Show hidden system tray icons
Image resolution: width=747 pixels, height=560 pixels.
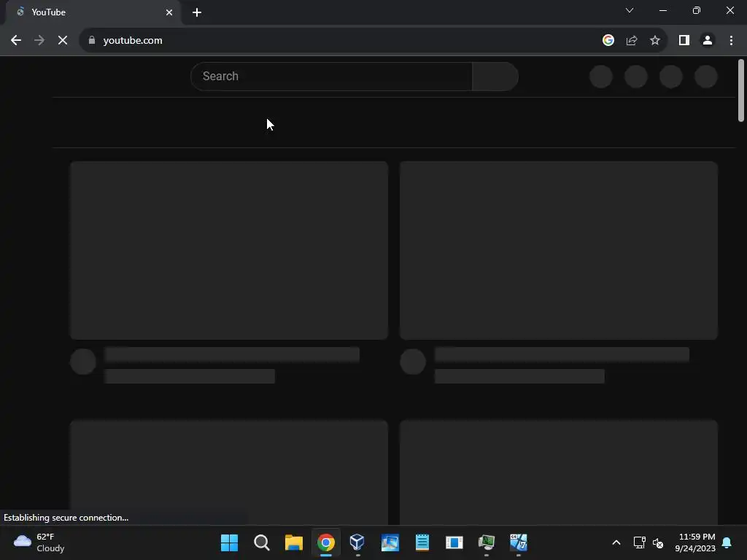[x=616, y=542]
